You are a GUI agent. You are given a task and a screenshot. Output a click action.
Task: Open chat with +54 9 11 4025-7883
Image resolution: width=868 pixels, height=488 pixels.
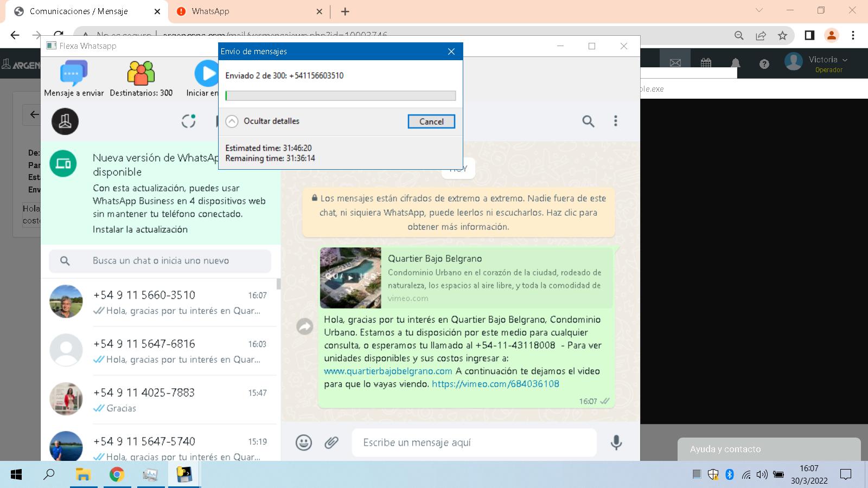[x=161, y=400]
